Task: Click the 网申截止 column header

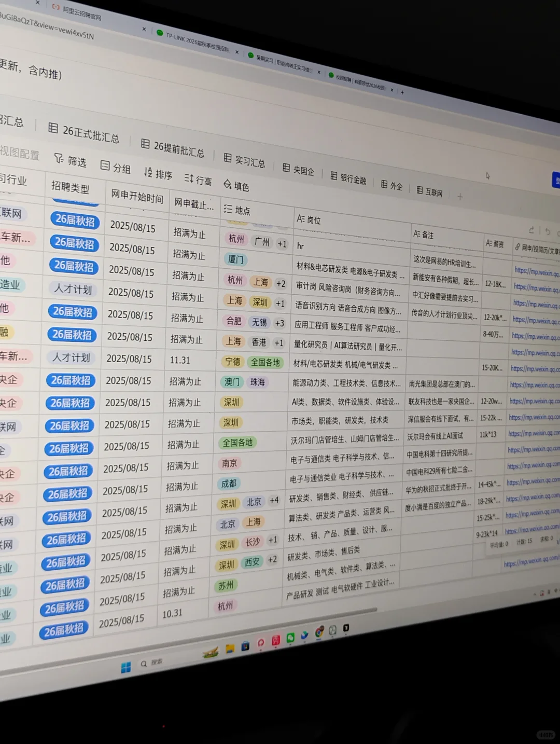Action: 194,204
